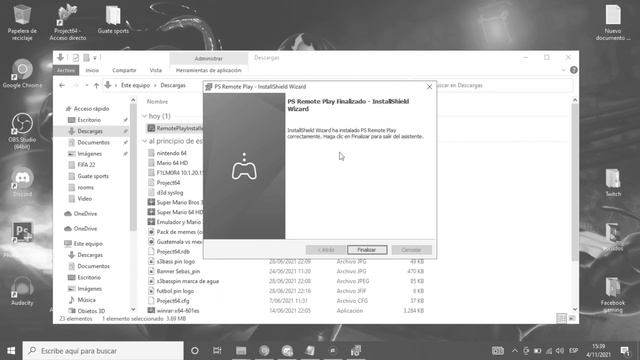The height and width of the screenshot is (360, 640).
Task: Collapse the al principio de este año group
Action: 144,141
